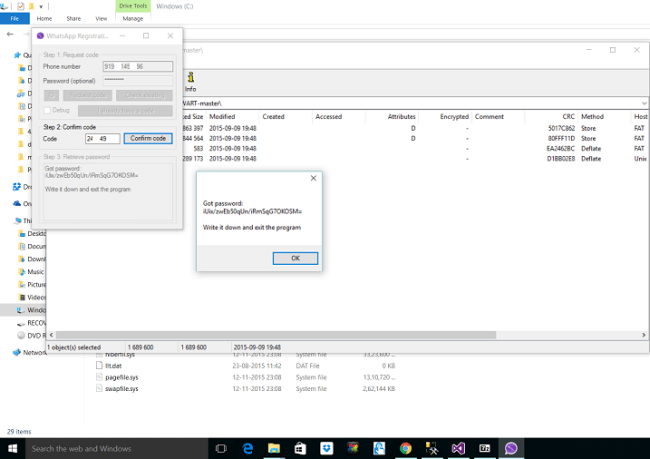The width and height of the screenshot is (650, 459).
Task: Click the Phone number input field
Action: [x=138, y=66]
